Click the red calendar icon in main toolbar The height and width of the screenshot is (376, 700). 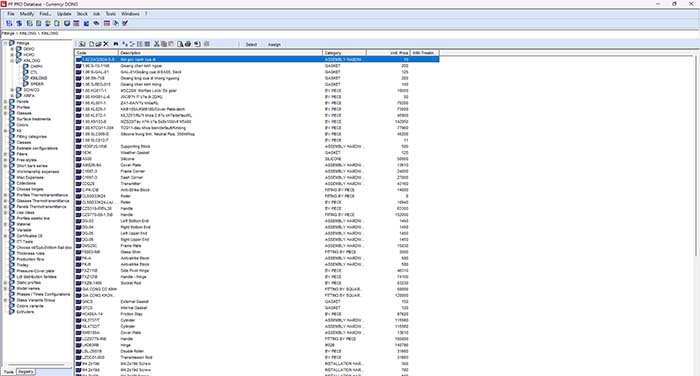point(107,23)
